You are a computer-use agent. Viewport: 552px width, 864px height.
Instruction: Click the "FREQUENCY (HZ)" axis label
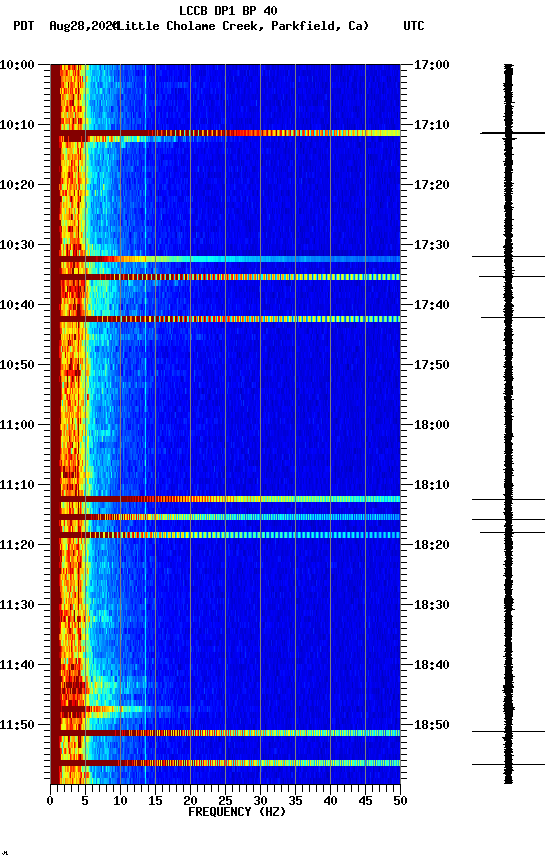tap(237, 812)
